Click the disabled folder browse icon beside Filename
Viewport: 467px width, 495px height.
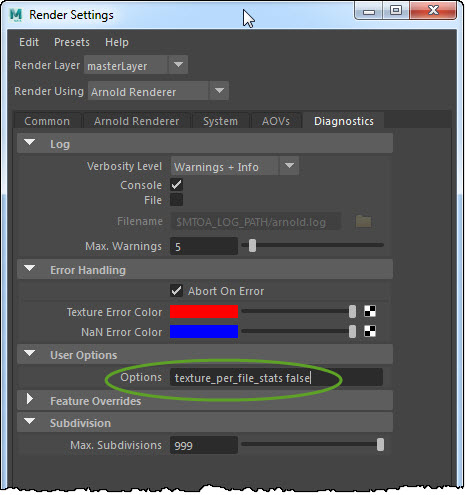(x=363, y=221)
